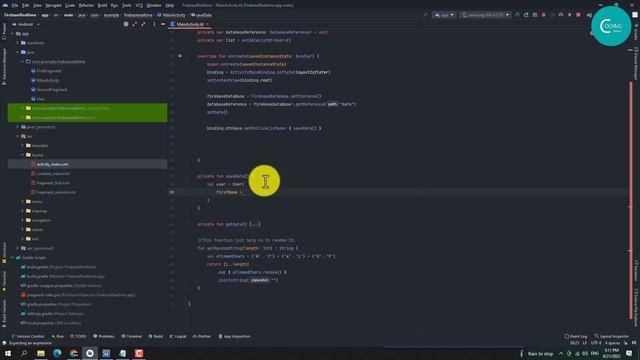
Task: Open Google Chrome from taskbar
Action: (73, 353)
